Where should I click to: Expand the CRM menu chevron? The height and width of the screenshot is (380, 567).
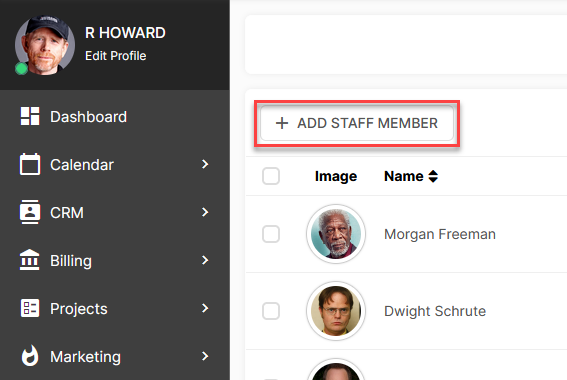[x=205, y=212]
